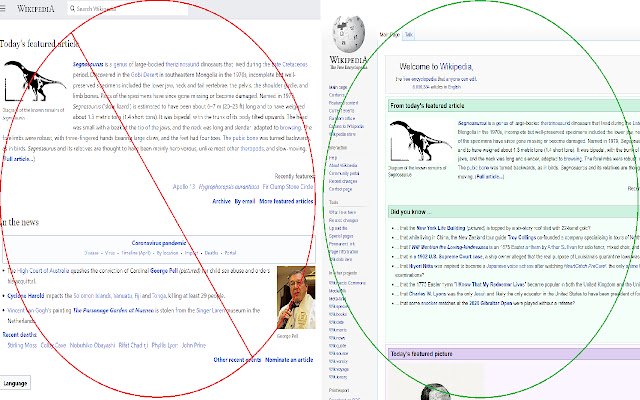Viewport: 640px width, 400px height.
Task: Click the Language button
Action: click(15, 383)
